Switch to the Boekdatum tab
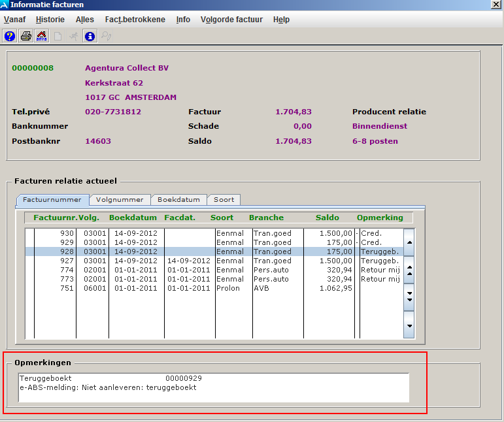Viewport: 504px width, 422px height. point(178,200)
